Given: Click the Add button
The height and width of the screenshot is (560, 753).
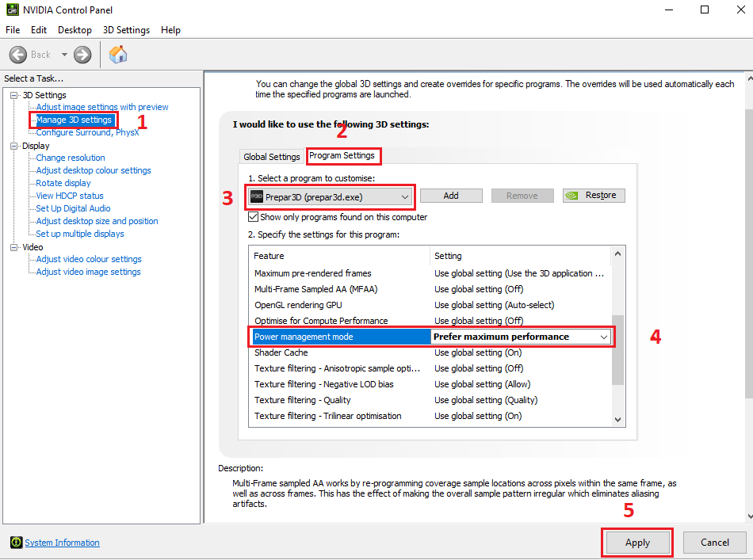Looking at the screenshot, I should 451,196.
